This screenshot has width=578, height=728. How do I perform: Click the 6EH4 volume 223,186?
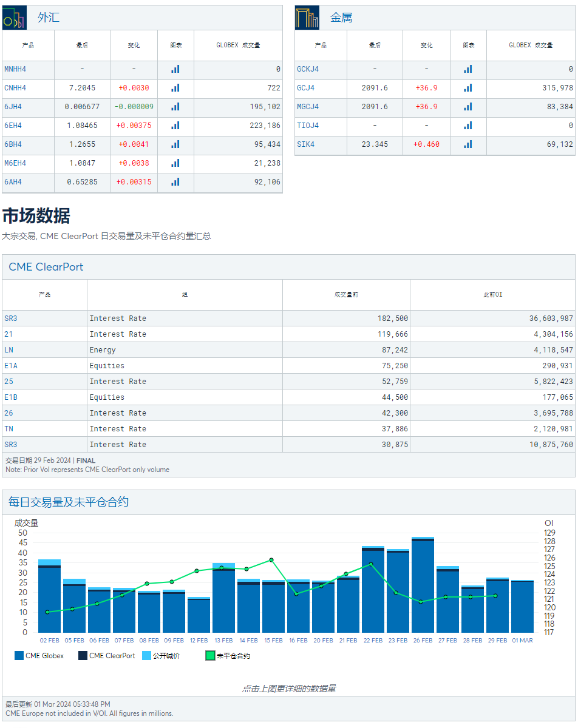265,126
